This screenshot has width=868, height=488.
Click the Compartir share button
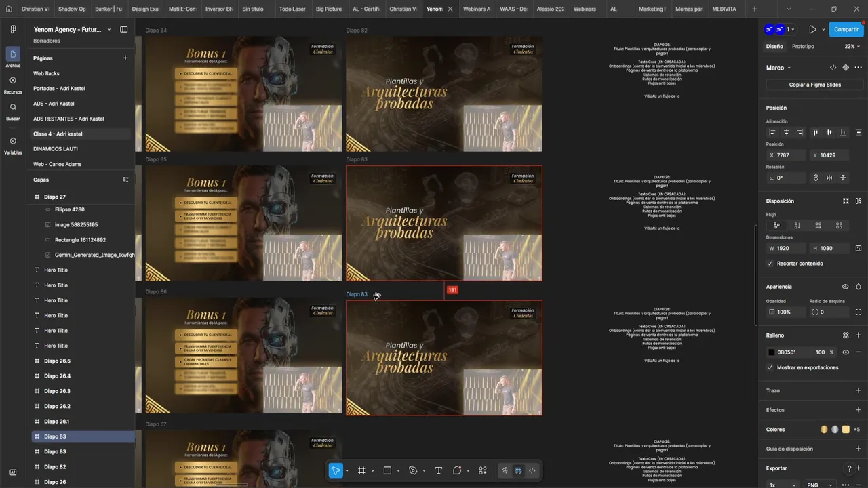[x=846, y=30]
